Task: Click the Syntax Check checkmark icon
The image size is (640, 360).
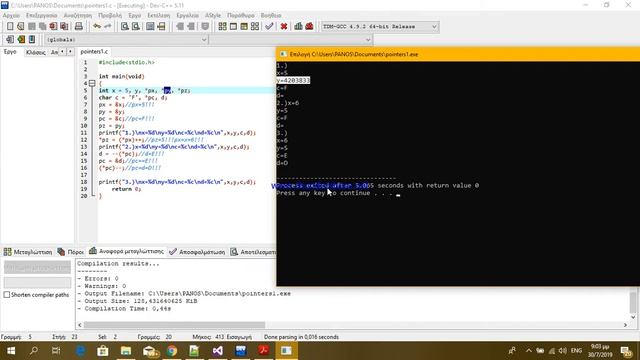Action: coord(269,27)
